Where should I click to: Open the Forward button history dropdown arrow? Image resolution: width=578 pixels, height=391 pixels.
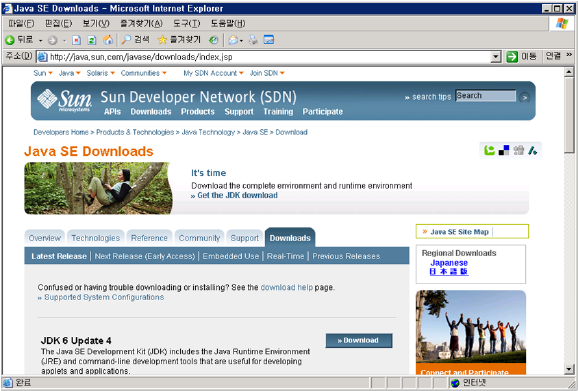[65, 41]
